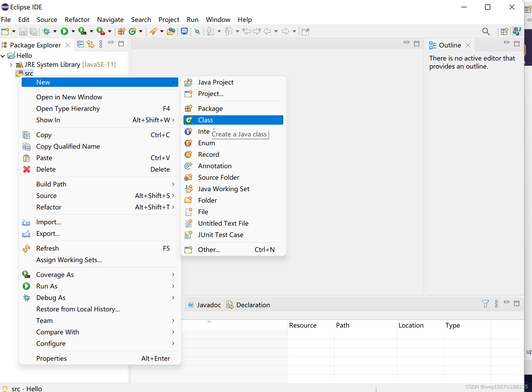Toggle Link with Editor in Package Explorer
Image resolution: width=532 pixels, height=392 pixels.
(x=90, y=44)
